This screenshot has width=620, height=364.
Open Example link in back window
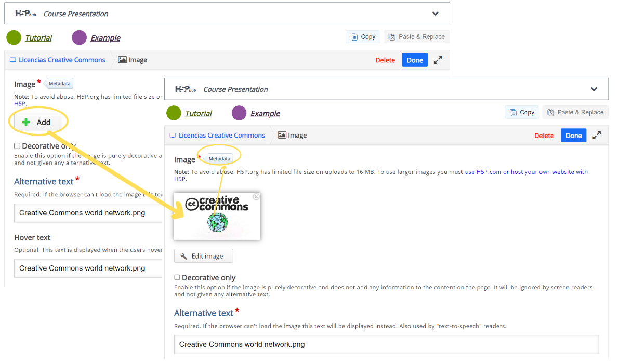105,38
